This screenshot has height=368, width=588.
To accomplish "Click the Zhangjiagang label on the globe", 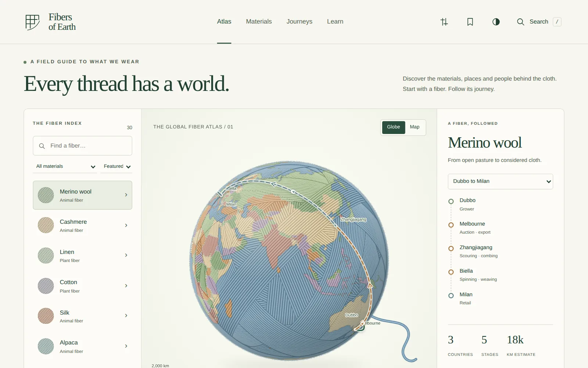I will (x=354, y=220).
